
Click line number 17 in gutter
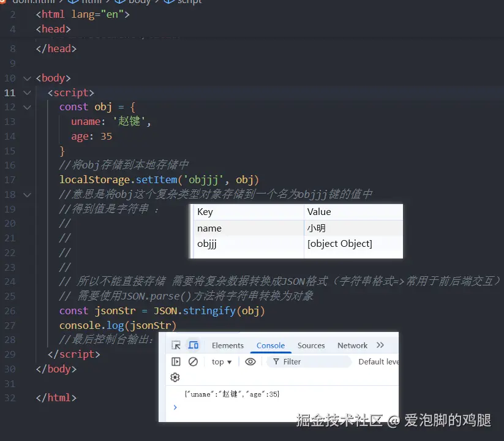coord(10,179)
